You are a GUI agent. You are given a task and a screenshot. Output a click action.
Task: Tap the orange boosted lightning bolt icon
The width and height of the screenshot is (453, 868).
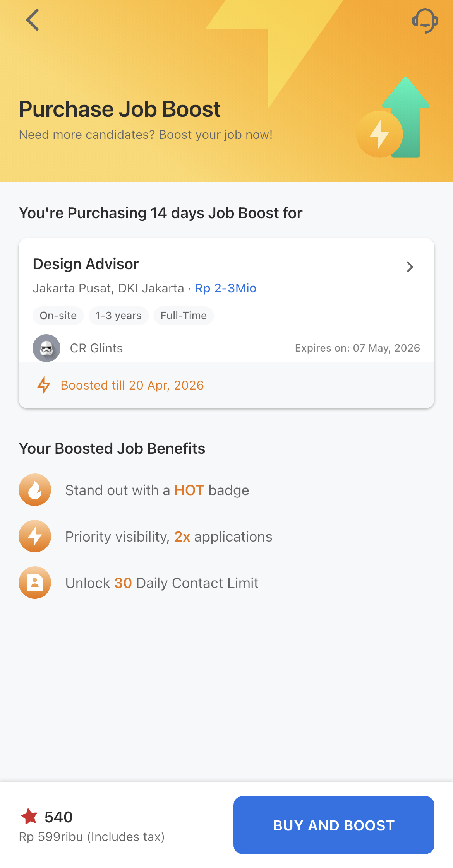(44, 385)
